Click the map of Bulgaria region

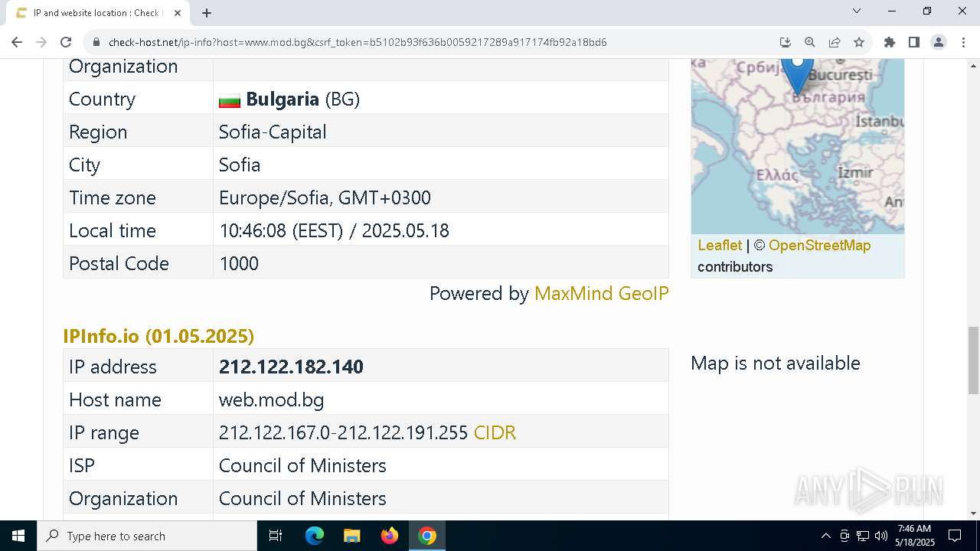click(797, 146)
